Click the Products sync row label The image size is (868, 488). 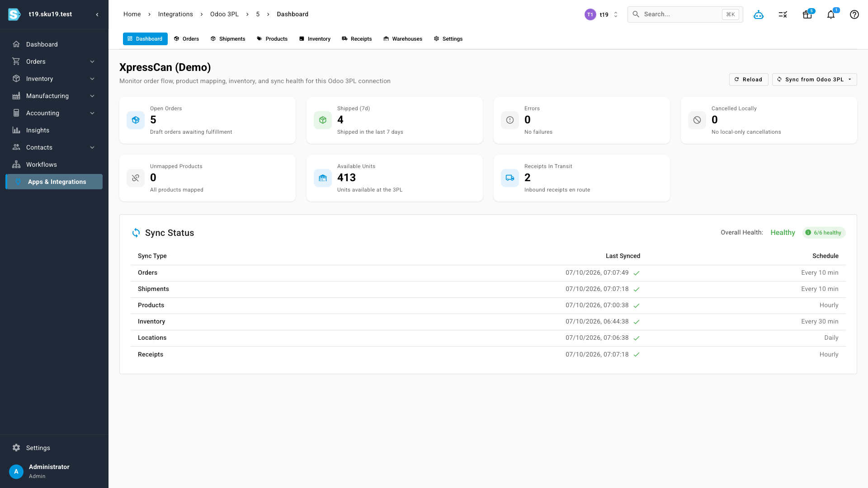coord(151,305)
